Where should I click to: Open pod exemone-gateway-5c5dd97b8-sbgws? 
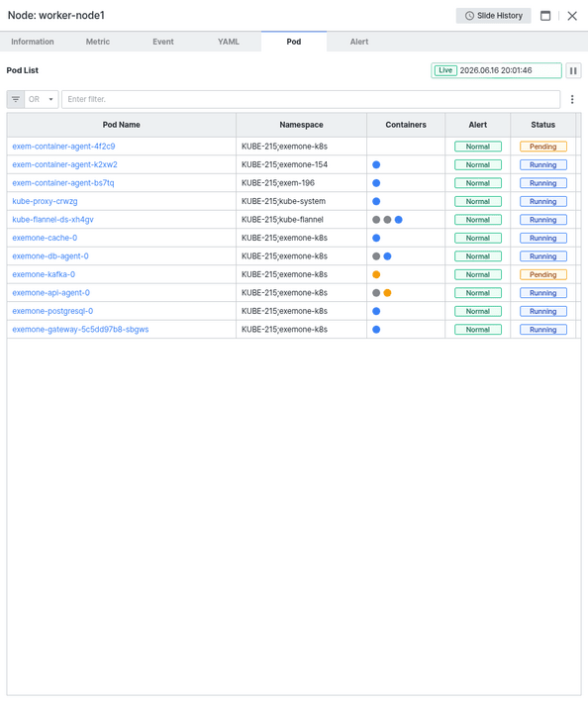80,330
